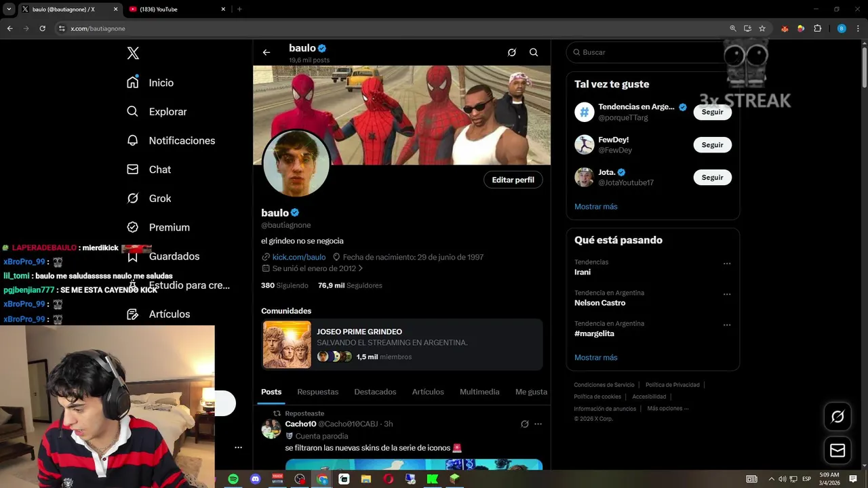Open Artículos in the sidebar
868x488 pixels.
[x=158, y=314]
